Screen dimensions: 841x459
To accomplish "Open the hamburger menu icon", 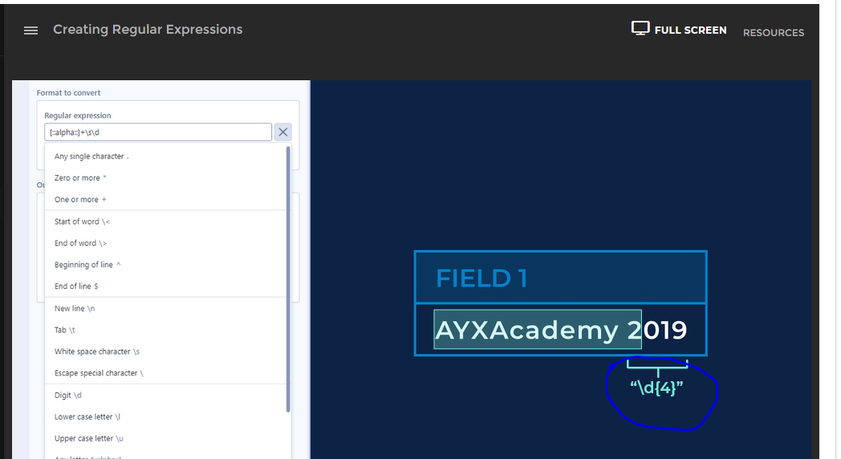I will click(31, 31).
